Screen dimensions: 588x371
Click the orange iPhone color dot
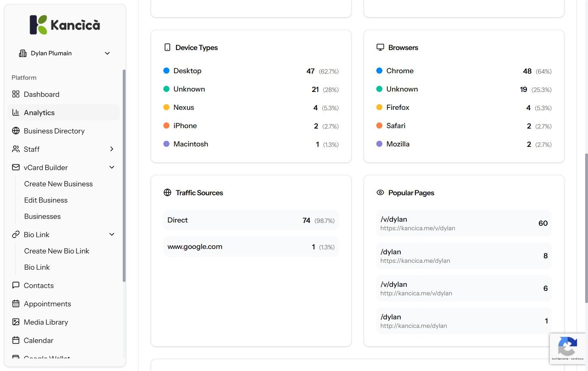[x=166, y=126]
